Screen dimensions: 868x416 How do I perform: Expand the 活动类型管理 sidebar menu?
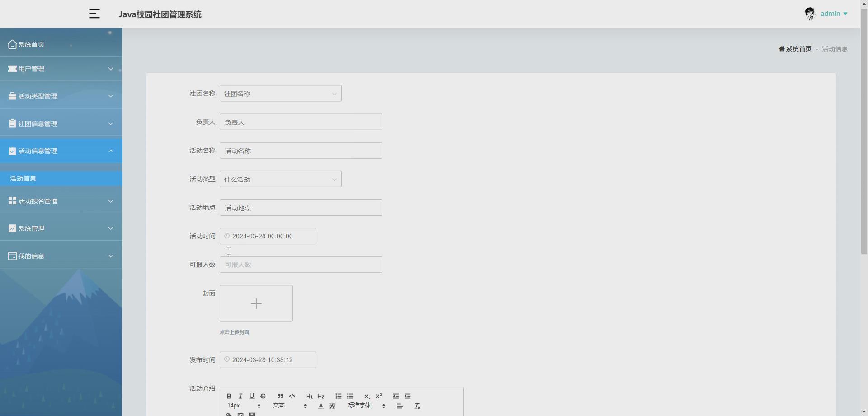click(x=61, y=96)
